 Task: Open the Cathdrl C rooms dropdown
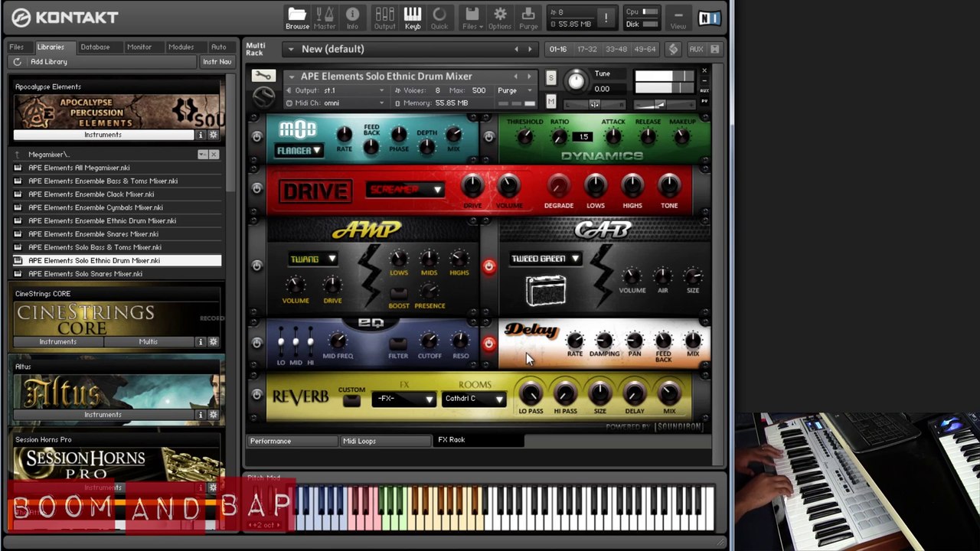tap(474, 399)
